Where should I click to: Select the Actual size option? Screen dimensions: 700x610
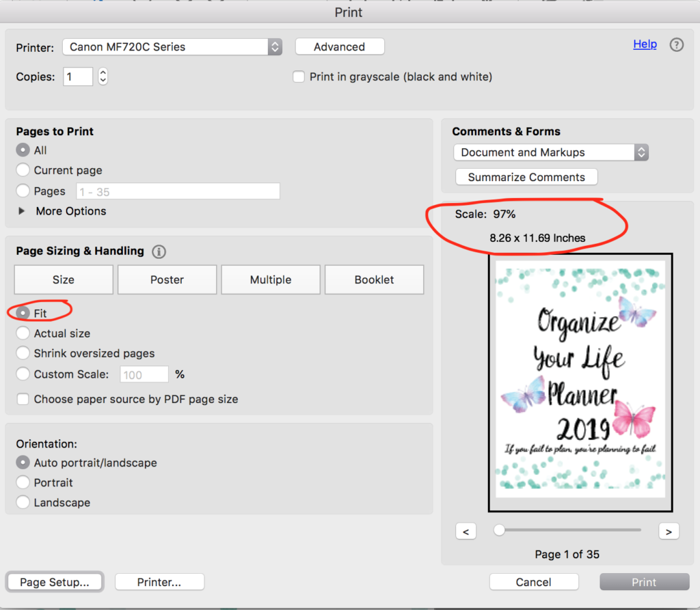pyautogui.click(x=21, y=333)
